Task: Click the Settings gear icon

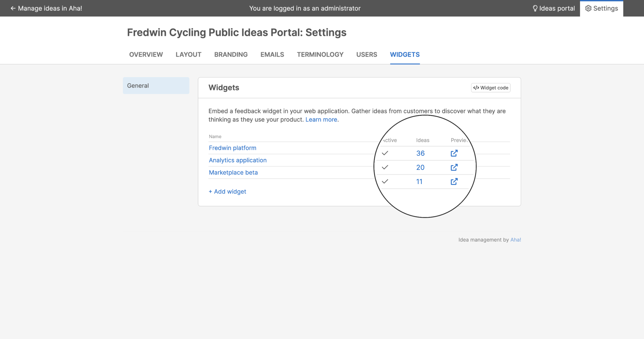Action: [588, 8]
